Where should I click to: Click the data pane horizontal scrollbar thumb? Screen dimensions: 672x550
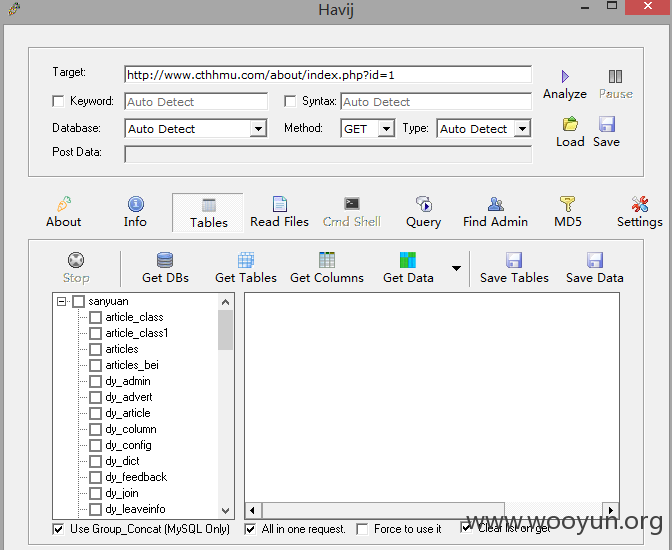coord(383,510)
